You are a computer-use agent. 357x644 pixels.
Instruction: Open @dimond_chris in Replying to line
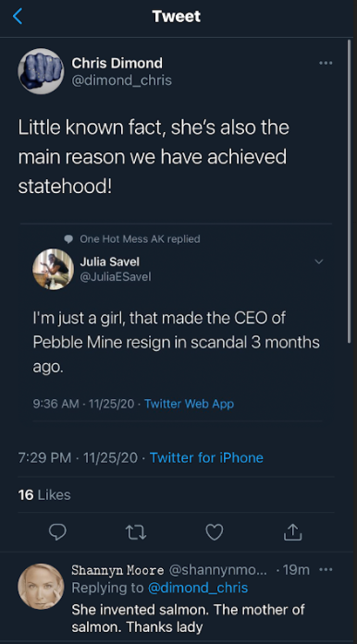[197, 588]
